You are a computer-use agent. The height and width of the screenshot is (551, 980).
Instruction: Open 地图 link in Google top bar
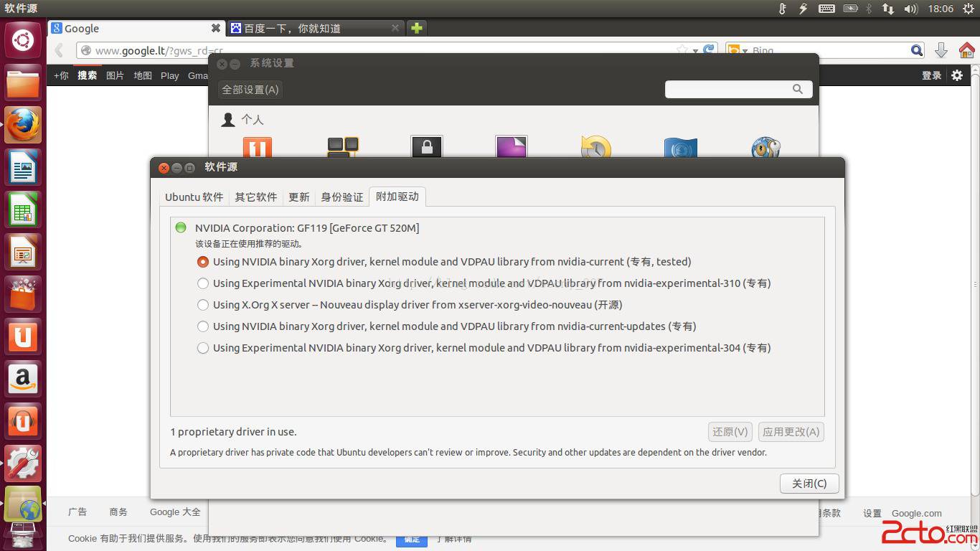[x=143, y=75]
